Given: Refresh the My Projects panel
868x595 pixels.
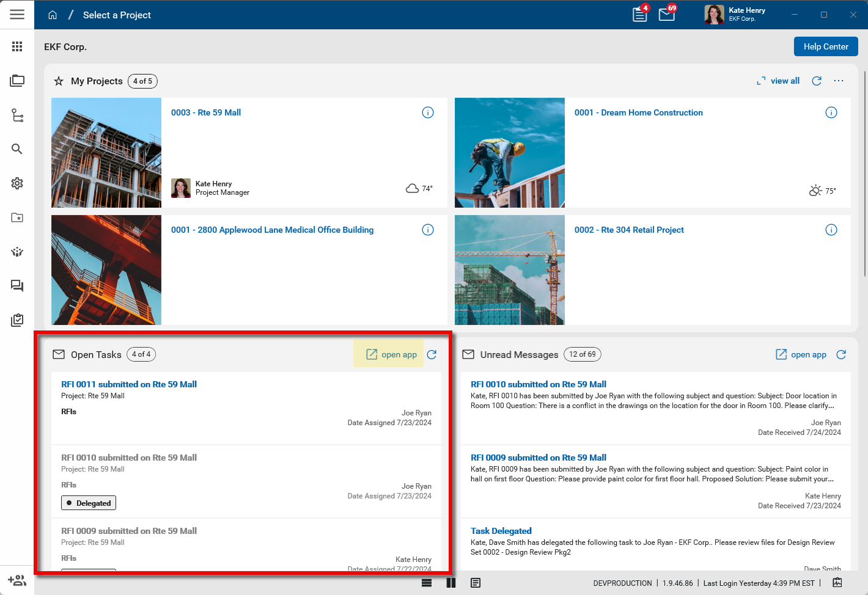Looking at the screenshot, I should (x=817, y=81).
